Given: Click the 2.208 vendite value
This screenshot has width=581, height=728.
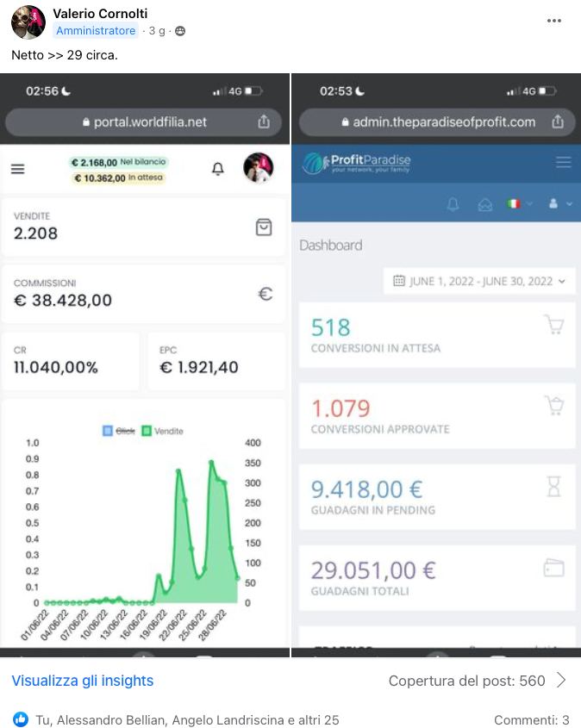Looking at the screenshot, I should (35, 233).
